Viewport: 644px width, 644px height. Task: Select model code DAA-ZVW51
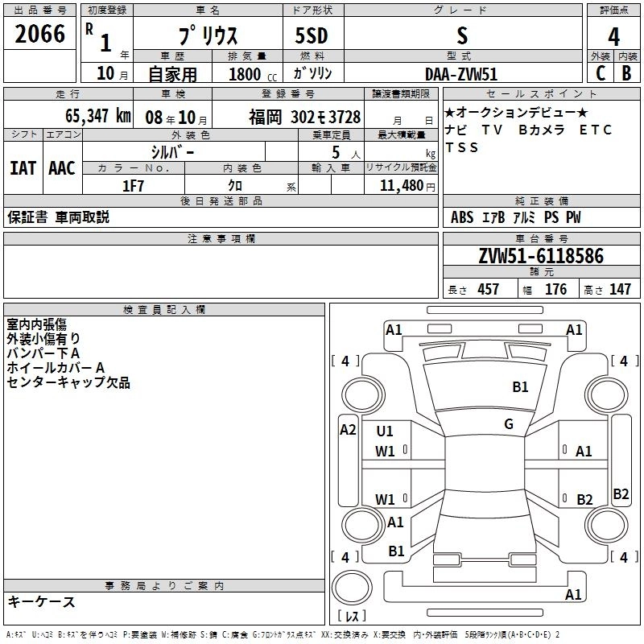[x=461, y=74]
